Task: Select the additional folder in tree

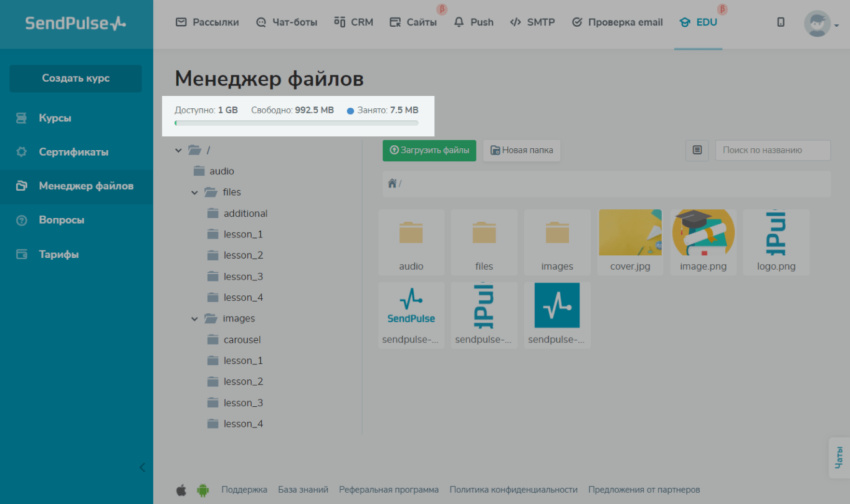Action: [238, 214]
